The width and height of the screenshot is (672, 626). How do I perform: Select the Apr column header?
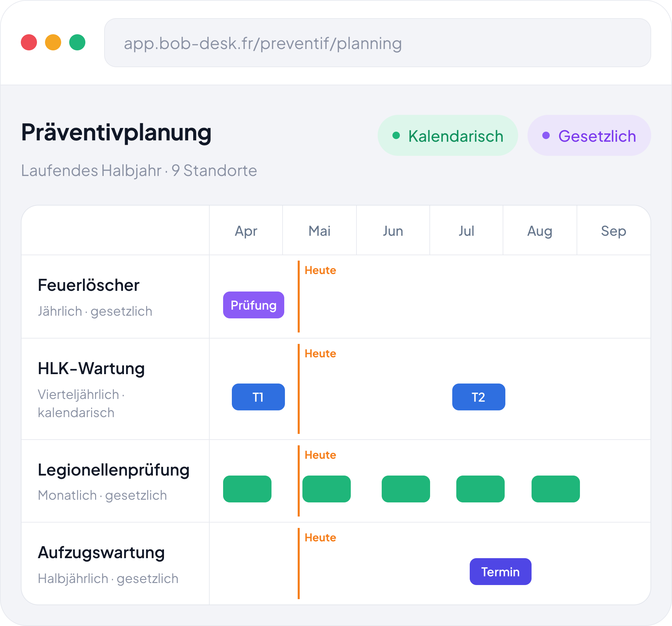pos(246,231)
